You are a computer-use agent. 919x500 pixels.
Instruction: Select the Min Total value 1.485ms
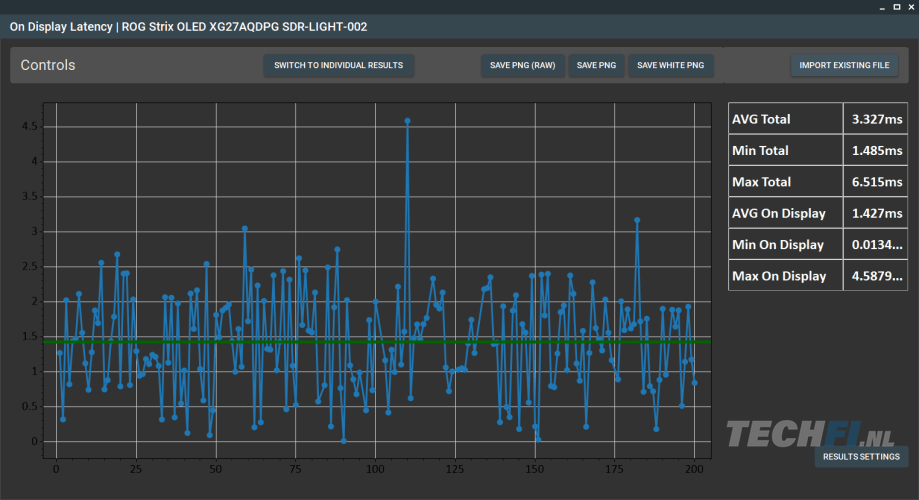pyautogui.click(x=876, y=151)
